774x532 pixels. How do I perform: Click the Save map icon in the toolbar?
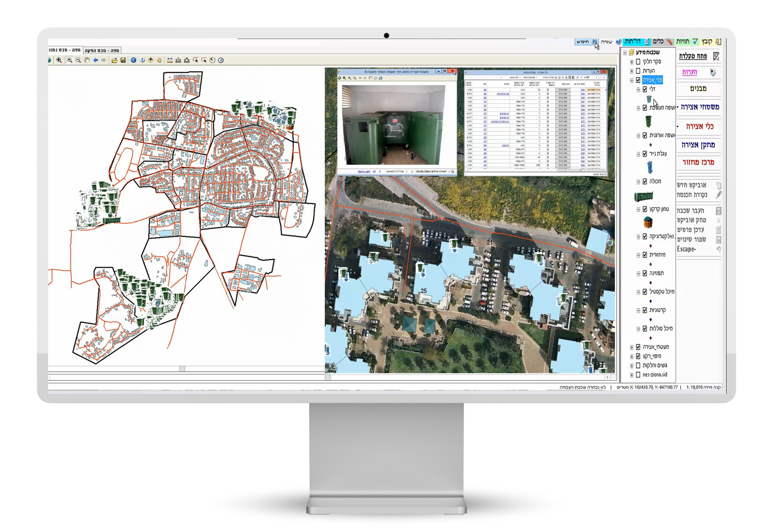(123, 60)
